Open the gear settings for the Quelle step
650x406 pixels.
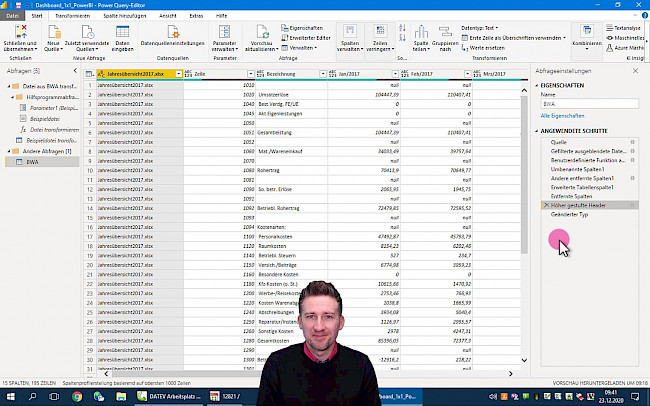click(632, 142)
